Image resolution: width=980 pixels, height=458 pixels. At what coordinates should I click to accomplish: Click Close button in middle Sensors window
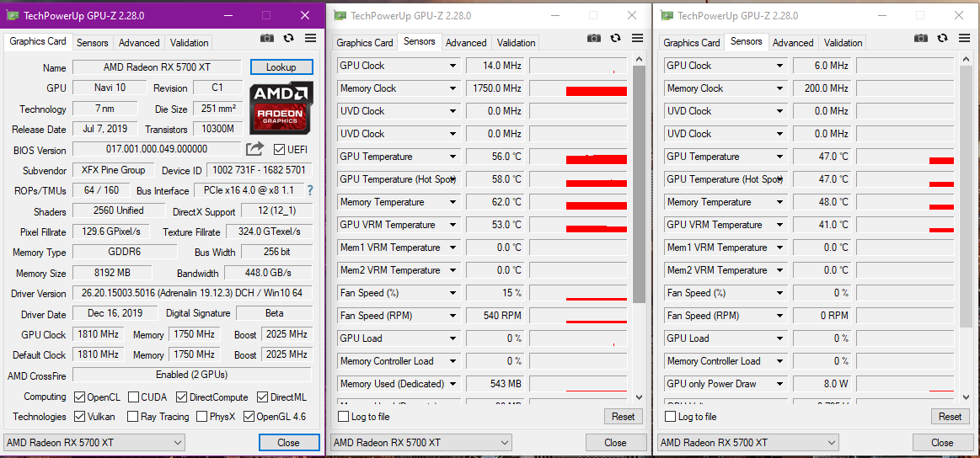coord(616,442)
